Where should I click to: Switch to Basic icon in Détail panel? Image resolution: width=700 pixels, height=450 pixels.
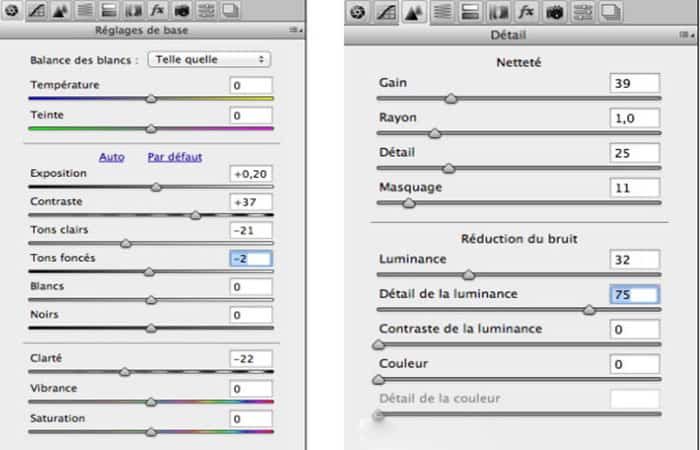[x=357, y=12]
